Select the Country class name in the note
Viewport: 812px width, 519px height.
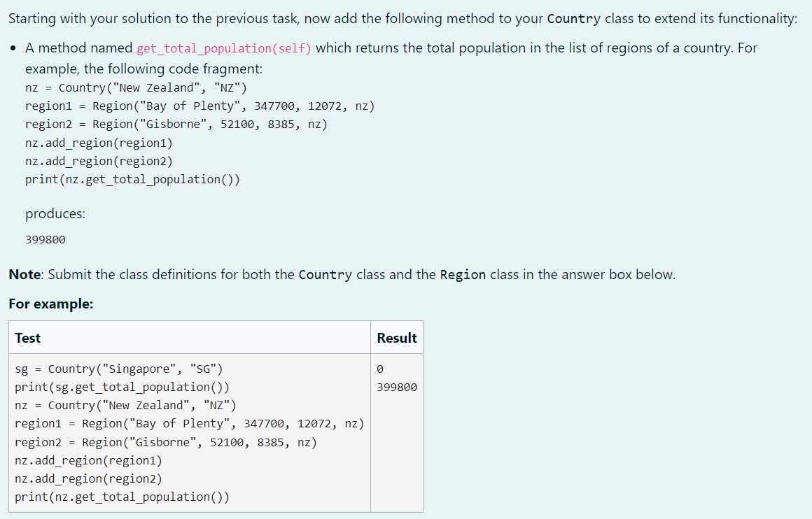coord(325,274)
